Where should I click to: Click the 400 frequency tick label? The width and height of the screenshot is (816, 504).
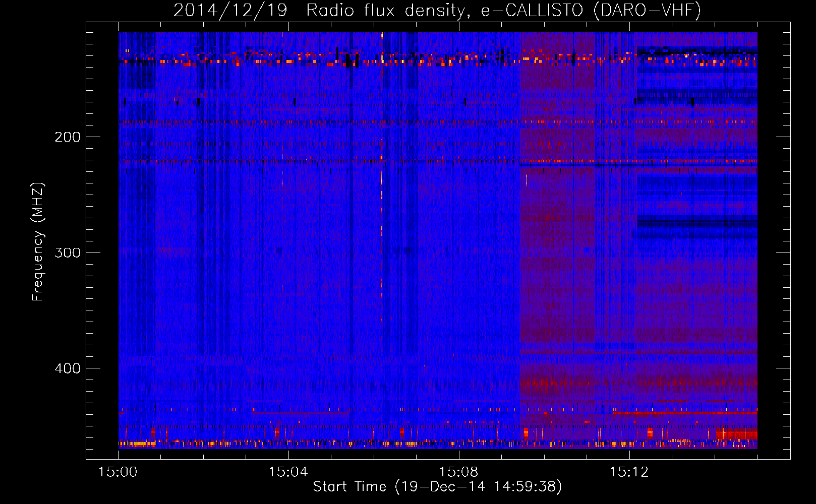(68, 368)
